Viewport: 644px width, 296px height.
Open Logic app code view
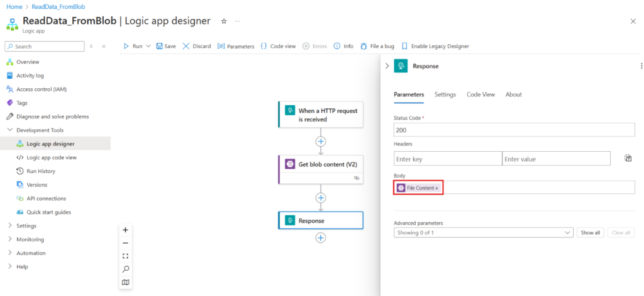pos(52,157)
